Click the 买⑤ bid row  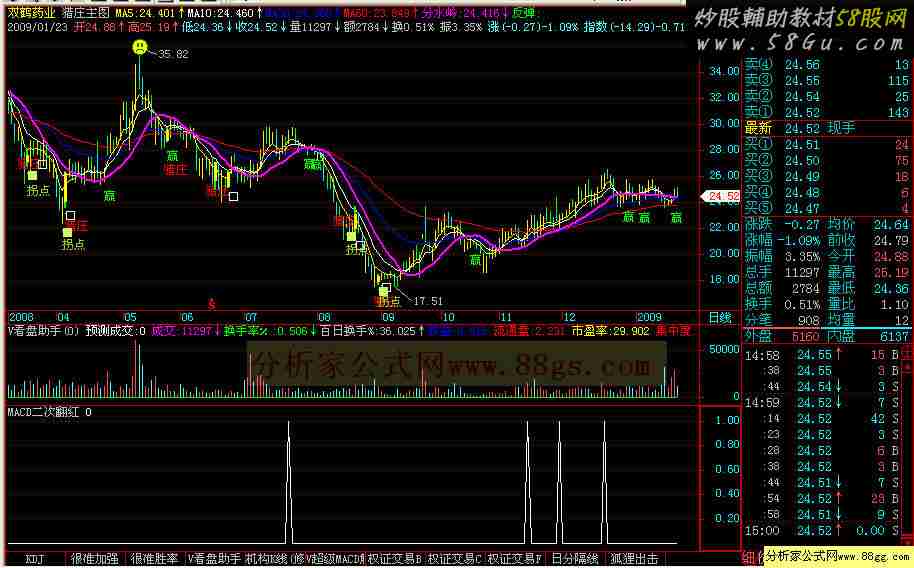coord(827,208)
